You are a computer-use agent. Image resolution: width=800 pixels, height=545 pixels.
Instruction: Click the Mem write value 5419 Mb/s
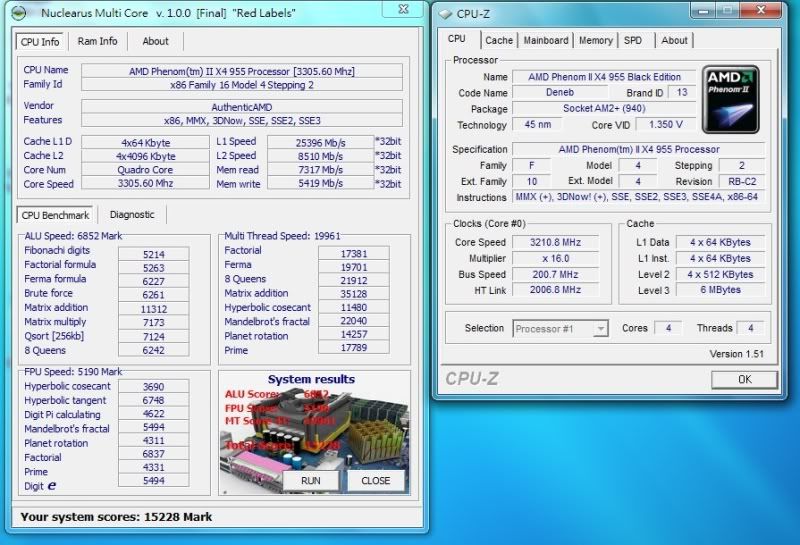pyautogui.click(x=320, y=183)
